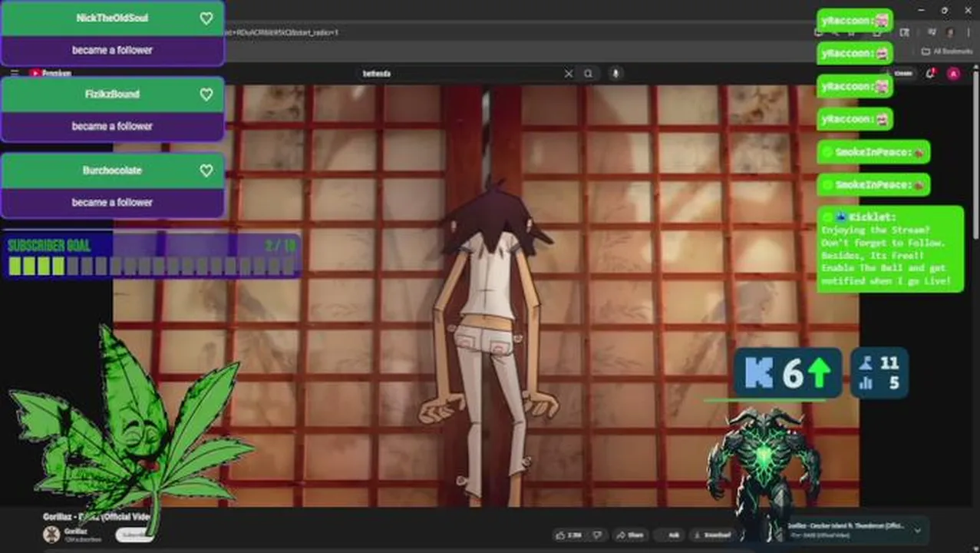Open the YouTube hamburger guide menu
980x553 pixels.
pos(15,73)
